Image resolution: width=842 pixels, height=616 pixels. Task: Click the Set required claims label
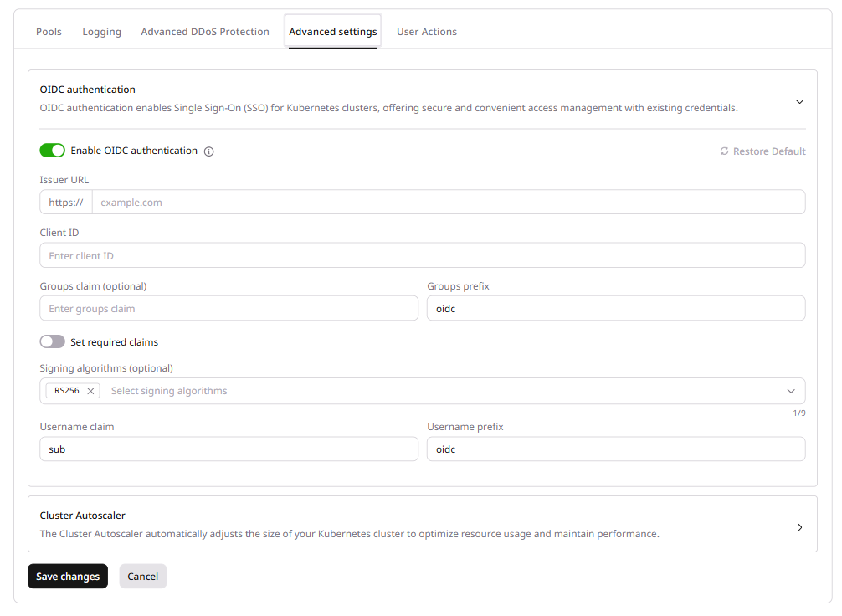click(115, 342)
